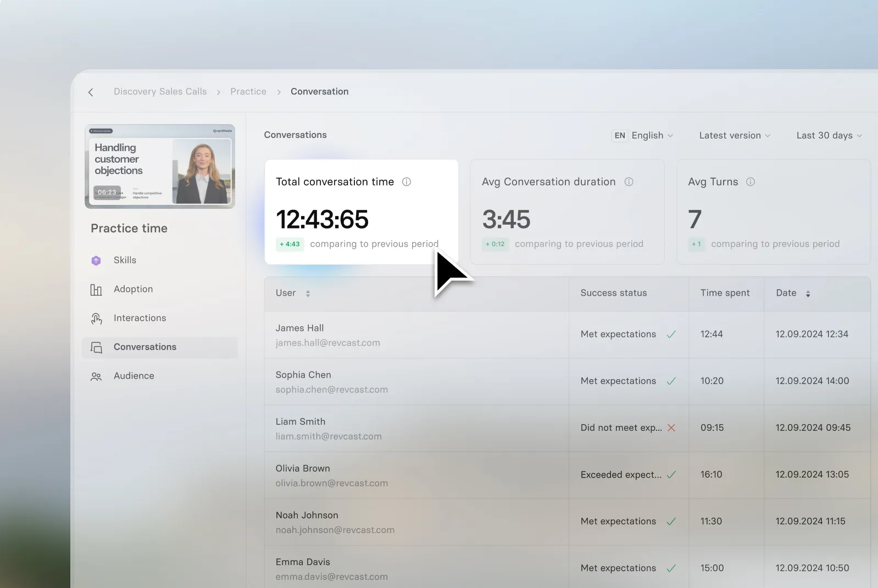878x588 pixels.
Task: Click the Interactions hand icon
Action: click(96, 318)
